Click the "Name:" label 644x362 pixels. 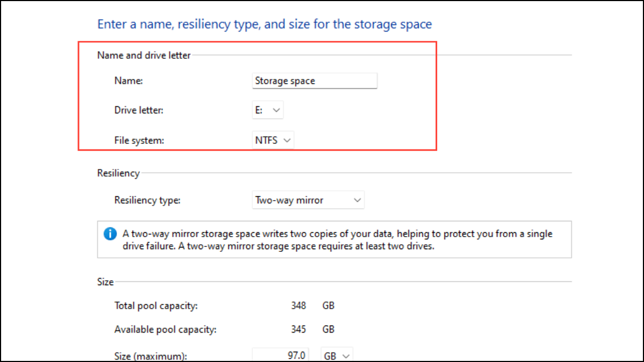(x=128, y=81)
